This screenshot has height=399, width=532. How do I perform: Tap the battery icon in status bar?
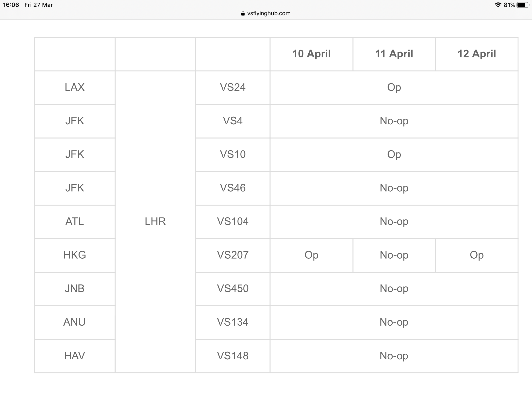point(523,5)
